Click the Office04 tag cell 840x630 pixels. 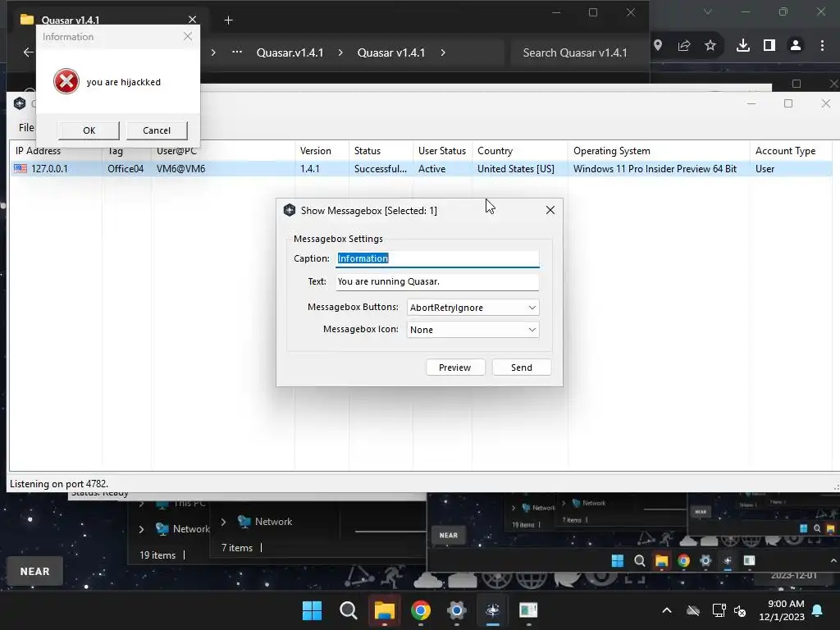coord(126,169)
